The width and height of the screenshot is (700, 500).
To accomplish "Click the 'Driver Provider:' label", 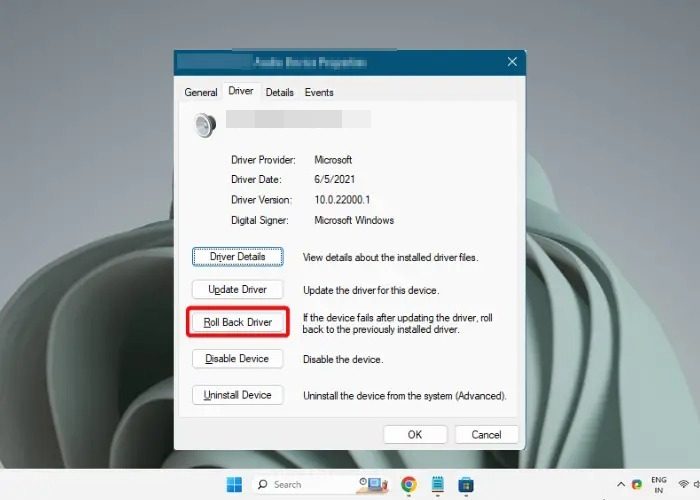I will [263, 160].
